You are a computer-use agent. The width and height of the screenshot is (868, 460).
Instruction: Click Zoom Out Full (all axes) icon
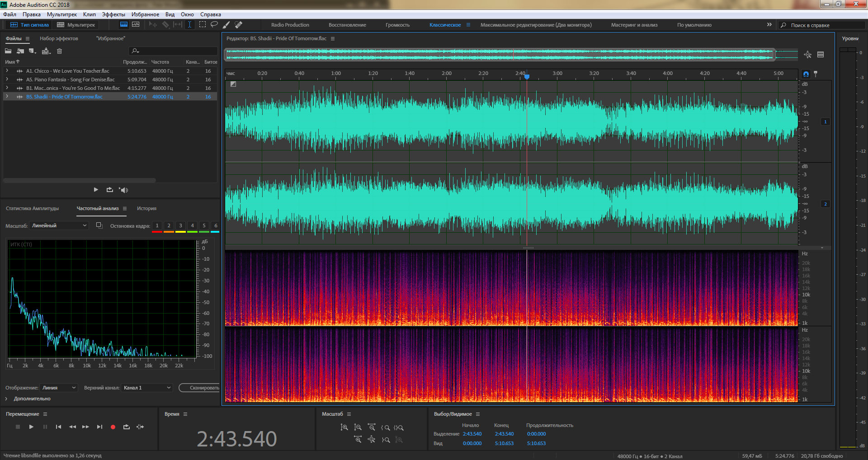pyautogui.click(x=371, y=439)
